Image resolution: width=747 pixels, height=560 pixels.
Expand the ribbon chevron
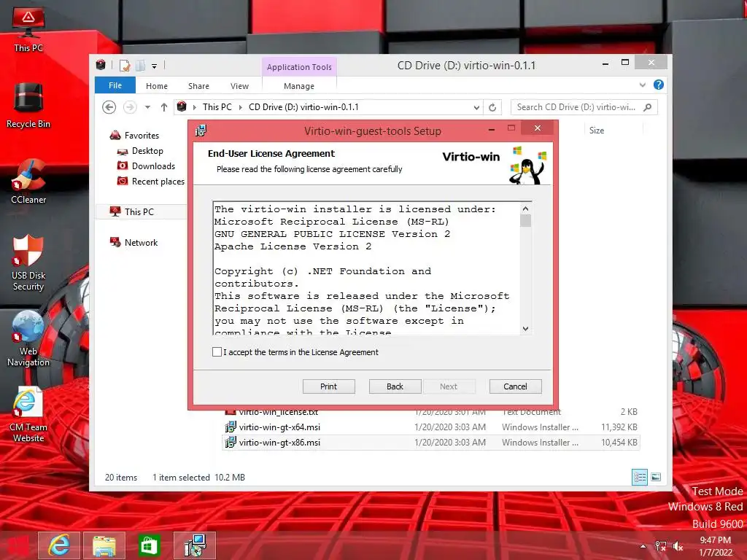(642, 85)
